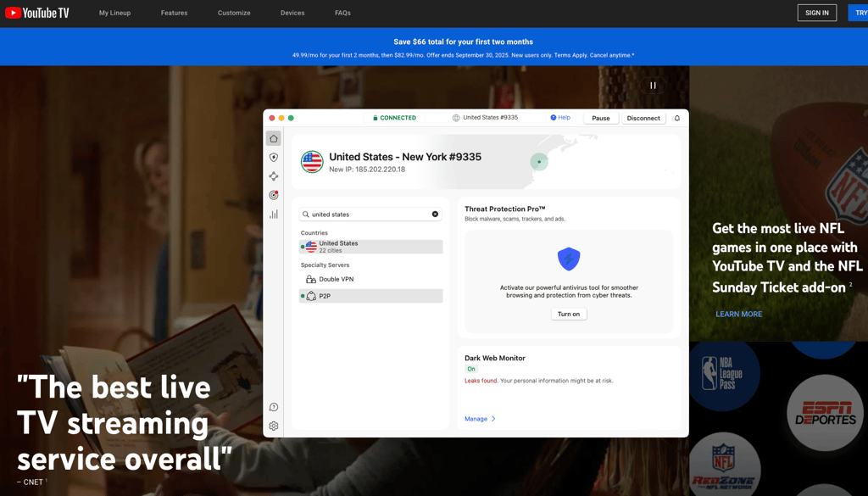Open the Customize tab on YouTube TV
Screen dimensions: 868x496
pos(234,13)
